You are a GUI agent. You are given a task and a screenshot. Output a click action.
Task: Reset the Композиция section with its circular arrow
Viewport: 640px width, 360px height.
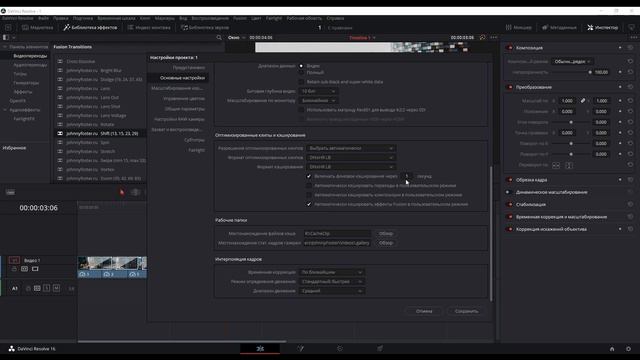click(x=630, y=48)
